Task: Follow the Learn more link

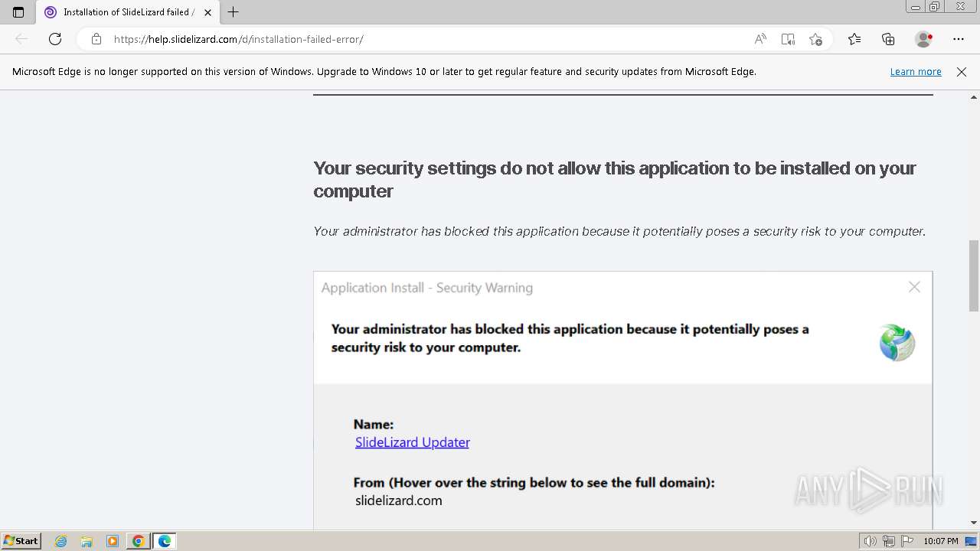Action: pos(916,71)
